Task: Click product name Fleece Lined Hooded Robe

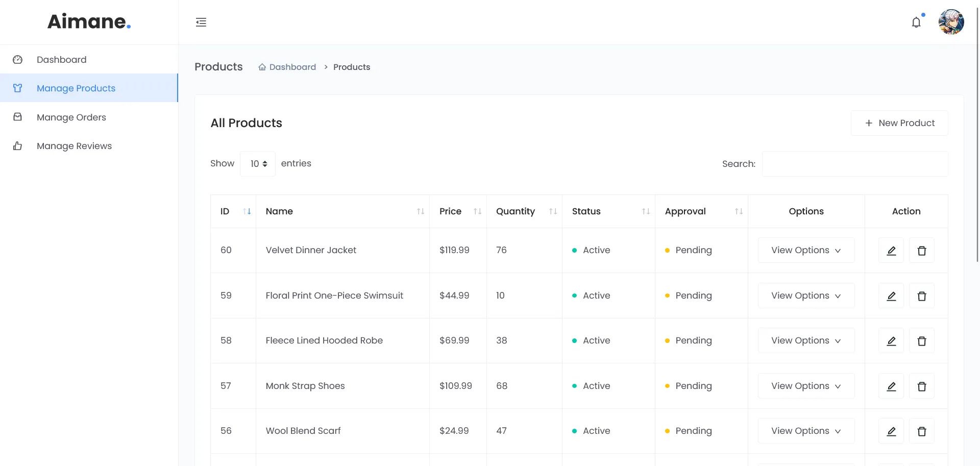Action: [x=324, y=340]
